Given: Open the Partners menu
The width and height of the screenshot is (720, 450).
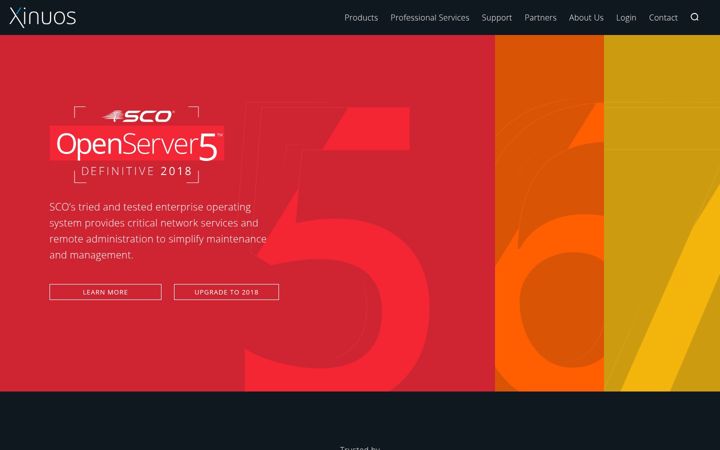Looking at the screenshot, I should 540,17.
